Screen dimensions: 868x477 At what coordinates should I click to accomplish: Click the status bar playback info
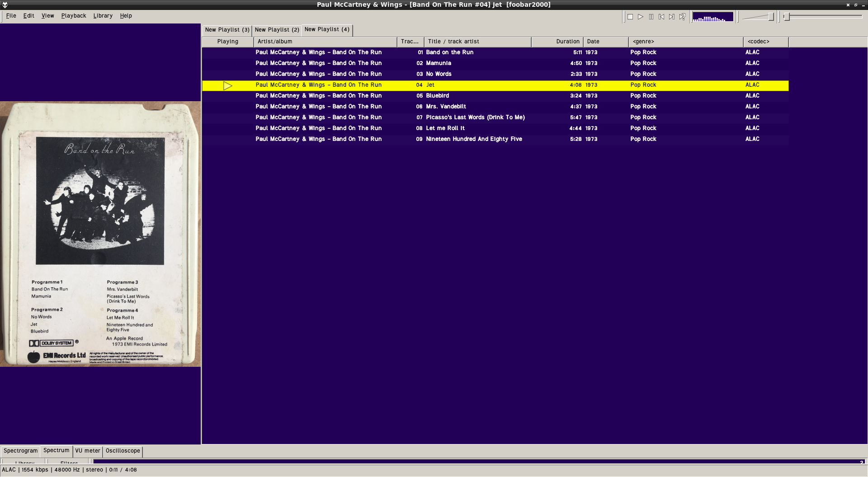tap(70, 470)
